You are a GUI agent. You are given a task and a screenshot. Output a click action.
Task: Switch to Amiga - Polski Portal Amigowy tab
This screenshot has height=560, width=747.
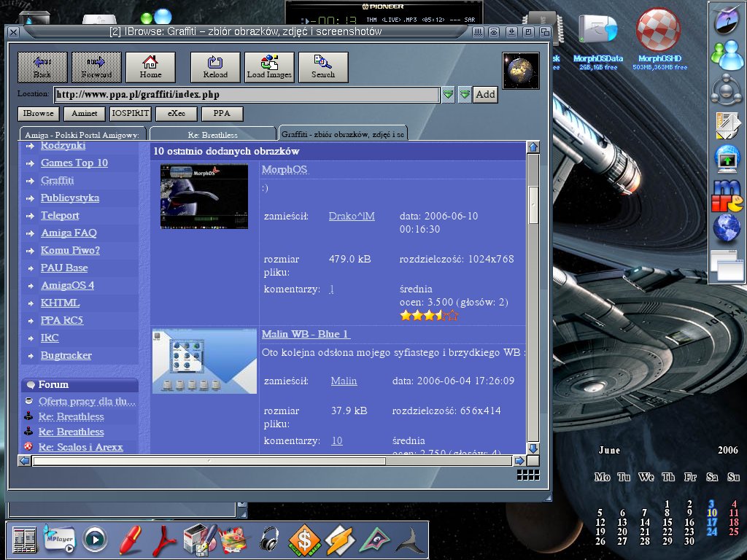click(x=82, y=134)
